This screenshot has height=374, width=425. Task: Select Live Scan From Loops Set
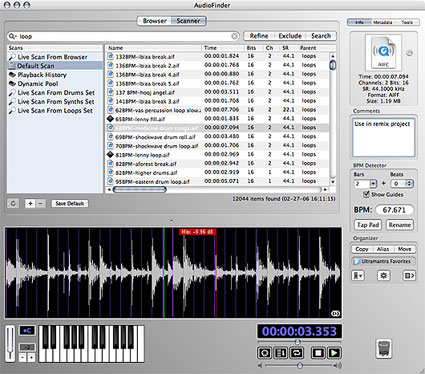pyautogui.click(x=55, y=111)
